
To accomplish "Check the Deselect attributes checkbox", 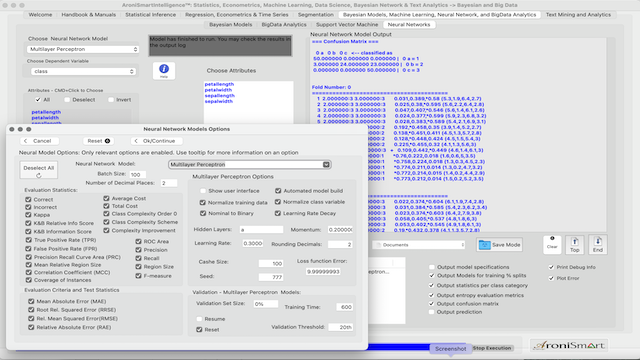I will [x=67, y=100].
